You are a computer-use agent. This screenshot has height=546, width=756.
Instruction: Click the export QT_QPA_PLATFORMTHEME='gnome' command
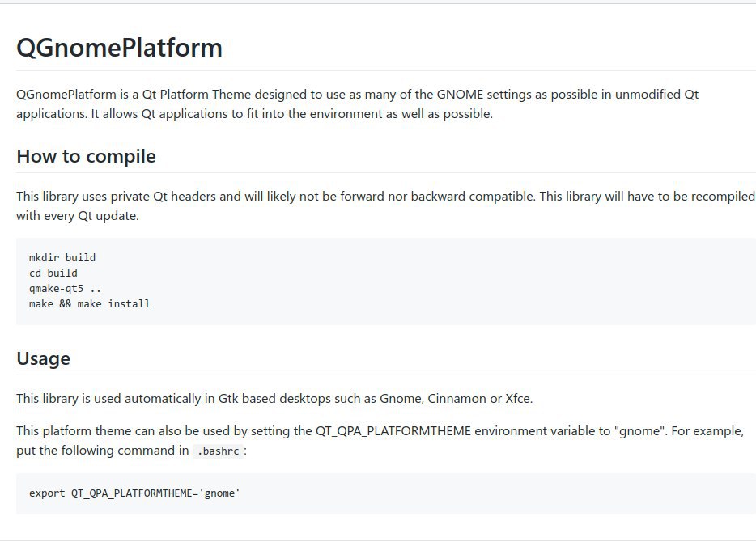134,493
